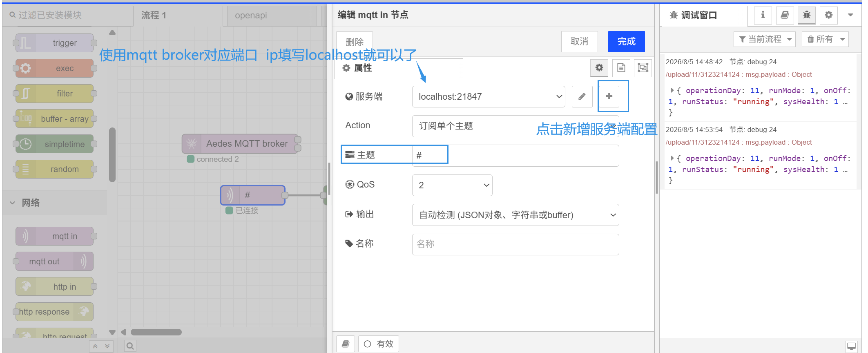Open the Action 订阅单个主题 dropdown
Screen dimensions: 868x353
click(x=515, y=126)
